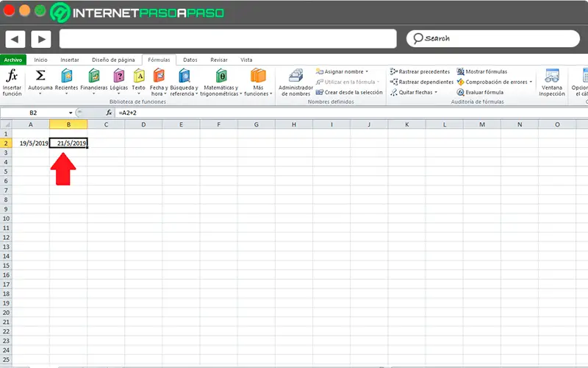
Task: Open the Recientes functions book icon
Action: [67, 76]
